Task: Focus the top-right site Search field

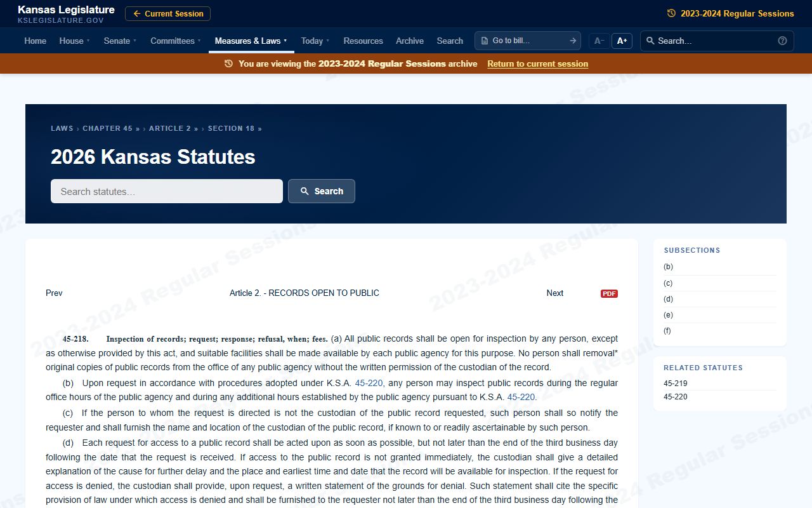Action: click(x=717, y=41)
